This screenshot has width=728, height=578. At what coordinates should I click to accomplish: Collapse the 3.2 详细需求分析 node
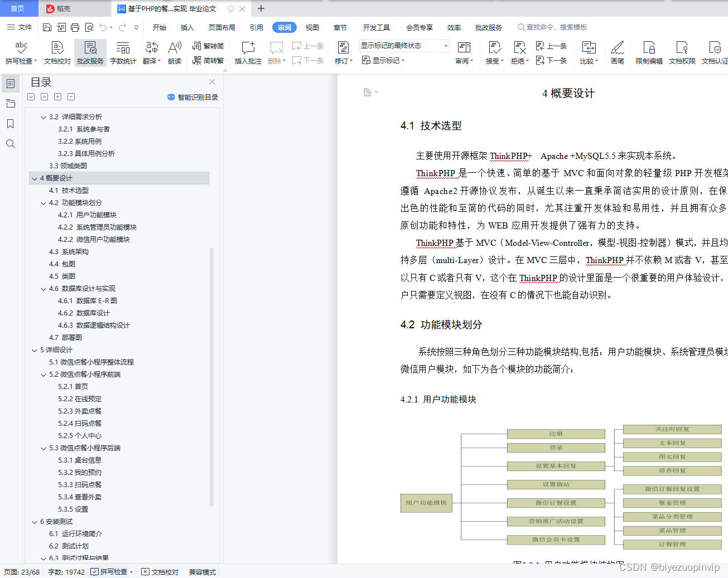[x=44, y=117]
